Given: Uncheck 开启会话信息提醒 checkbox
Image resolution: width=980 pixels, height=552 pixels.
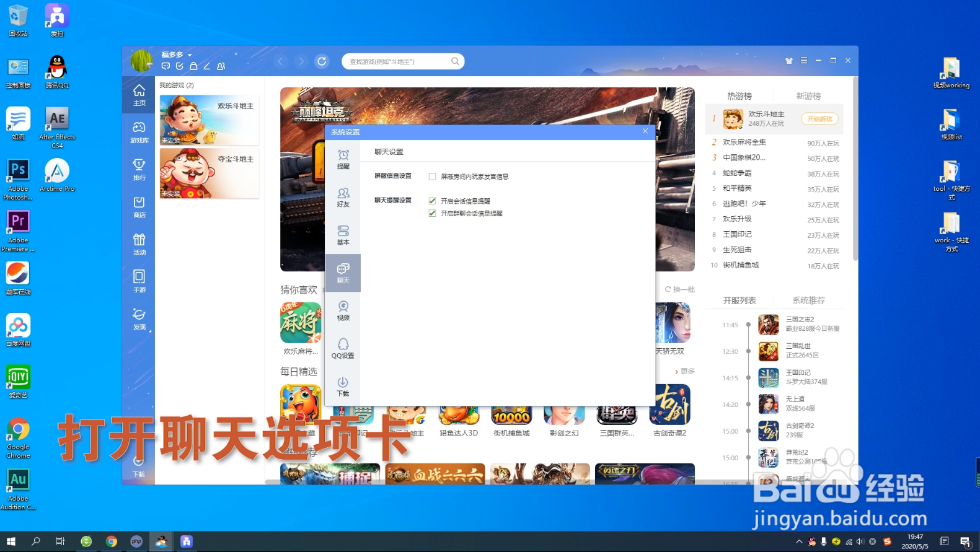Looking at the screenshot, I should 432,201.
